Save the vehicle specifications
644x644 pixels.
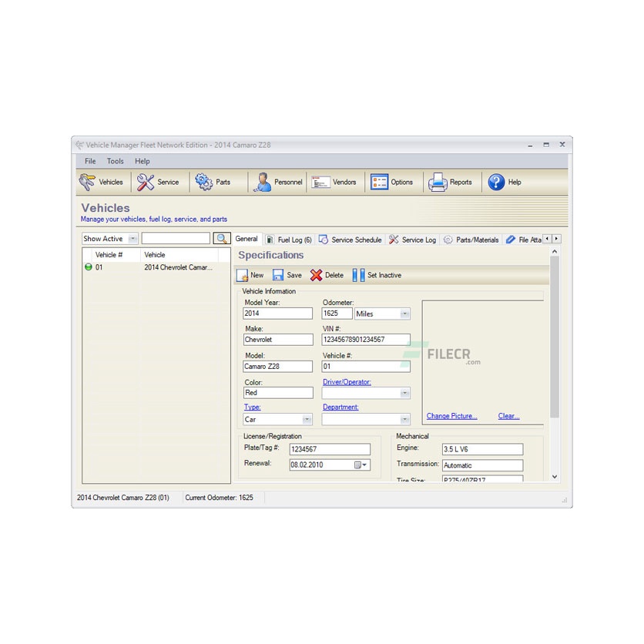279,275
